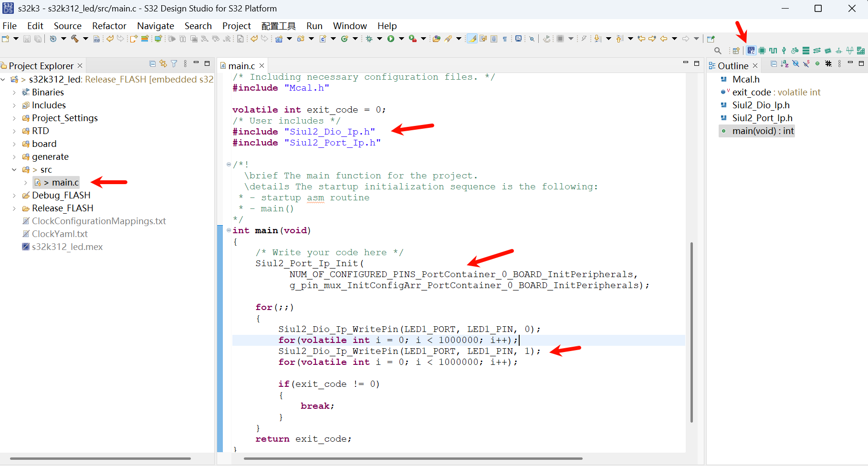
Task: Click the Project Explorer horizontal scrollbar
Action: coord(100,458)
